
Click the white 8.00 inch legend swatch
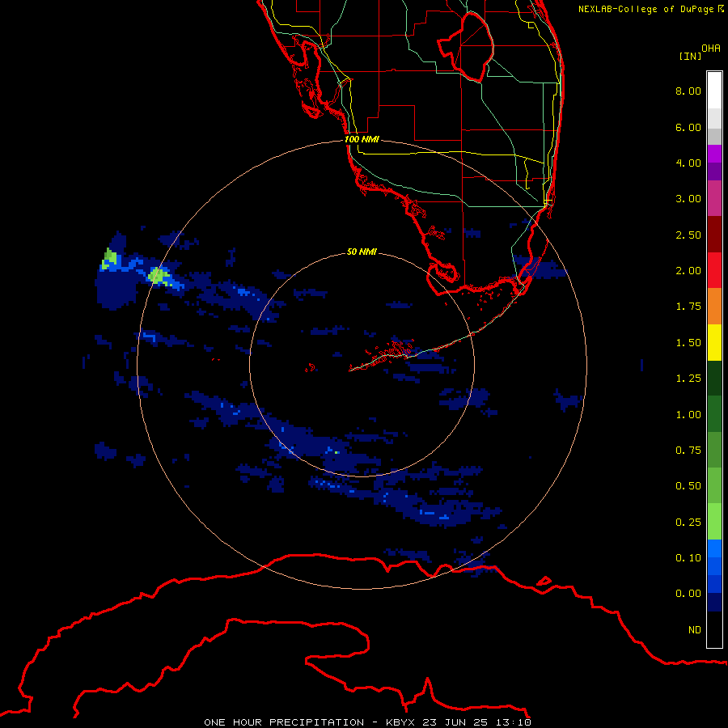pos(714,91)
